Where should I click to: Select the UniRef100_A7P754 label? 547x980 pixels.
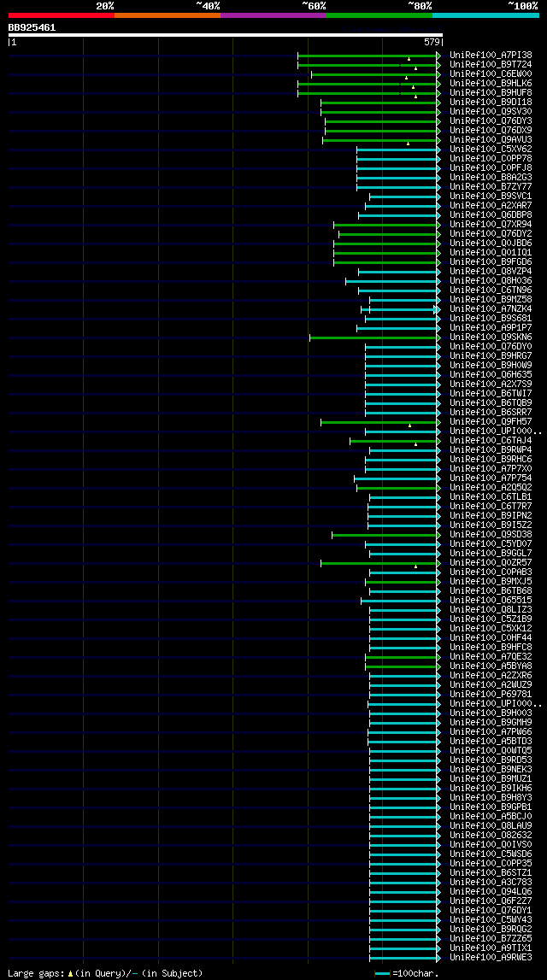coord(491,478)
